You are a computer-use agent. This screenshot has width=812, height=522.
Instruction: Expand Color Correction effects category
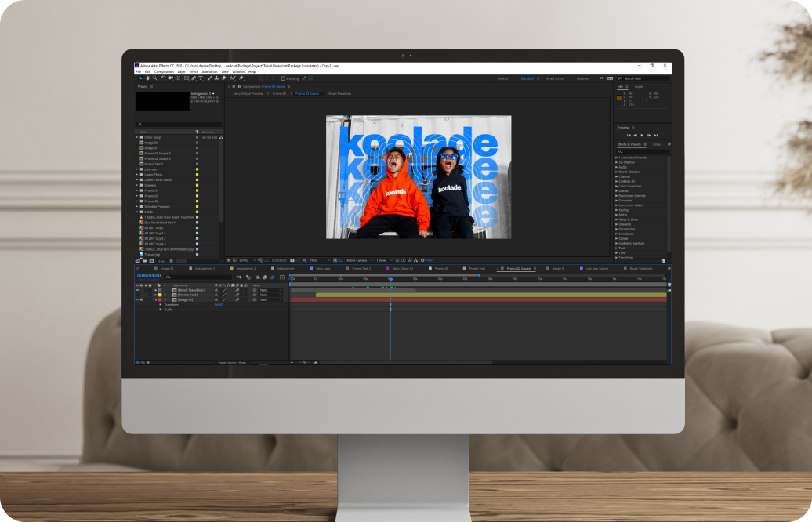click(x=616, y=186)
